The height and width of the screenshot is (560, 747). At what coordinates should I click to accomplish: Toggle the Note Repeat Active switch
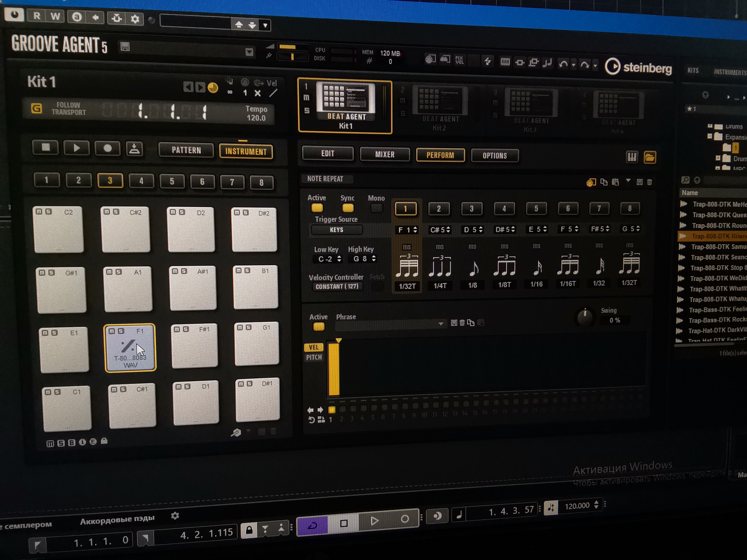coord(317,207)
